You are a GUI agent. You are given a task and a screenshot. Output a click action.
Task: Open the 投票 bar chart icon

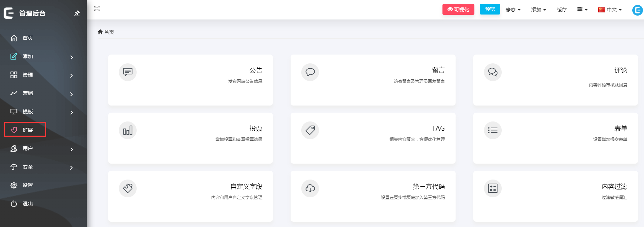128,130
